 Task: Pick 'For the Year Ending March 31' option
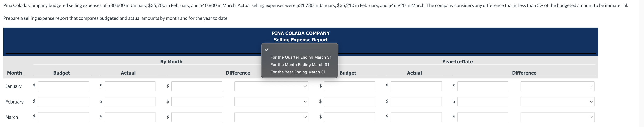tap(298, 72)
